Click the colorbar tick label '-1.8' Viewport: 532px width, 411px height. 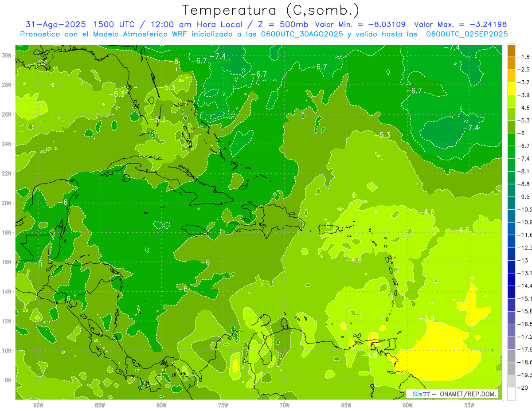524,57
